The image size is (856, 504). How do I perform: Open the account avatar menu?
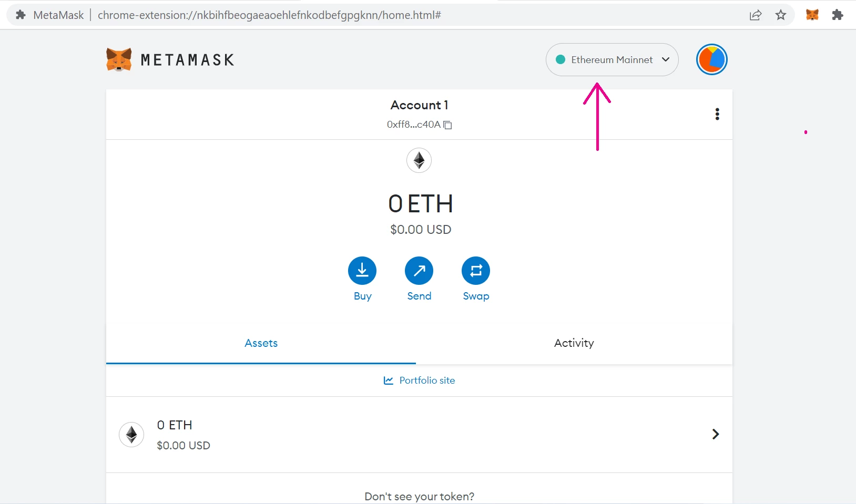pyautogui.click(x=712, y=59)
